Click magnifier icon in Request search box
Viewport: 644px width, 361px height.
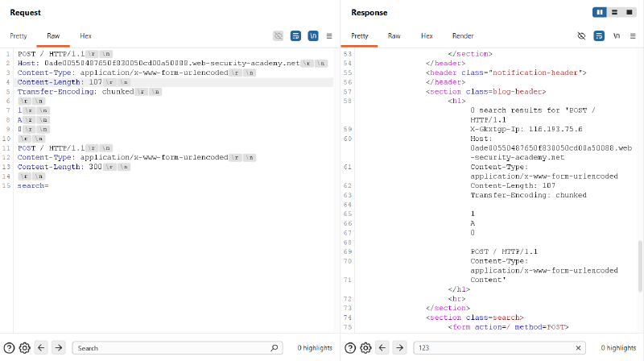(x=275, y=348)
